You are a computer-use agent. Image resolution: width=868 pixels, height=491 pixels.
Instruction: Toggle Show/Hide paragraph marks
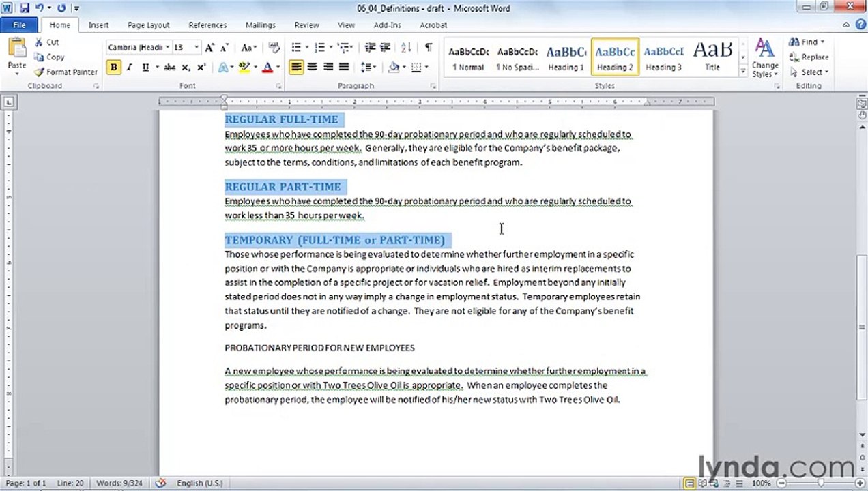tap(428, 48)
